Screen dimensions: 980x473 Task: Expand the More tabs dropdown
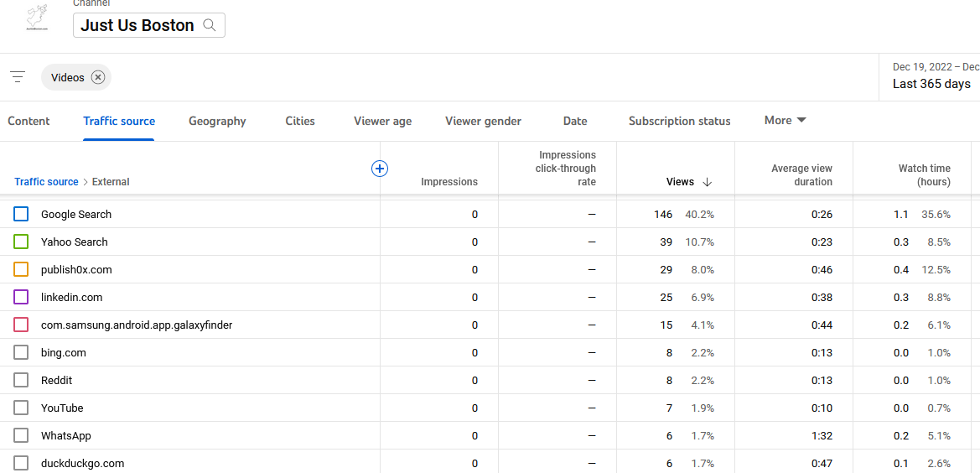(785, 120)
